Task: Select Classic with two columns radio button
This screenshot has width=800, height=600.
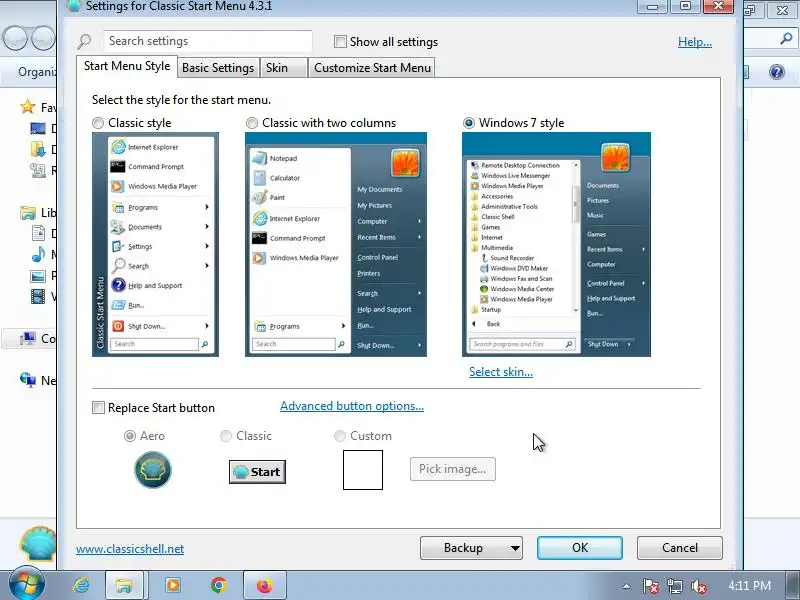Action: tap(252, 123)
